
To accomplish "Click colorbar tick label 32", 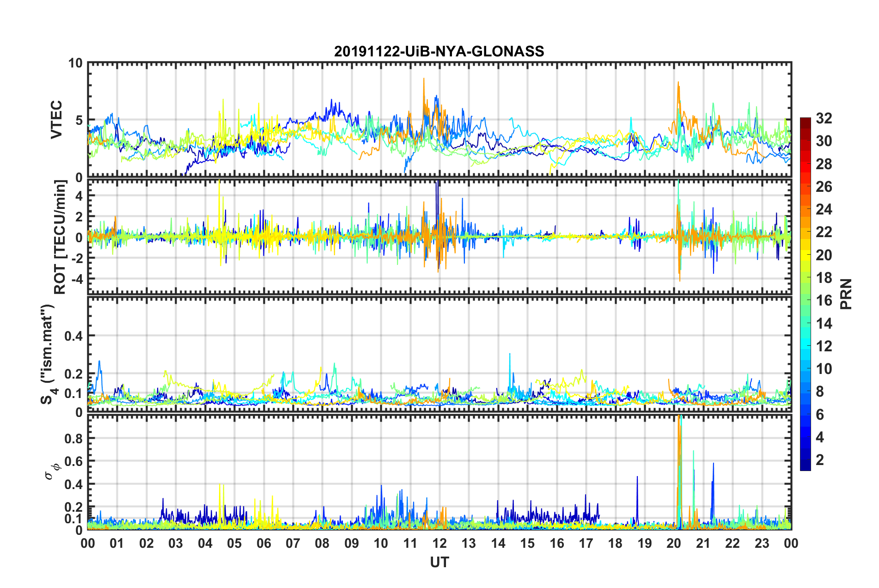I will point(824,118).
